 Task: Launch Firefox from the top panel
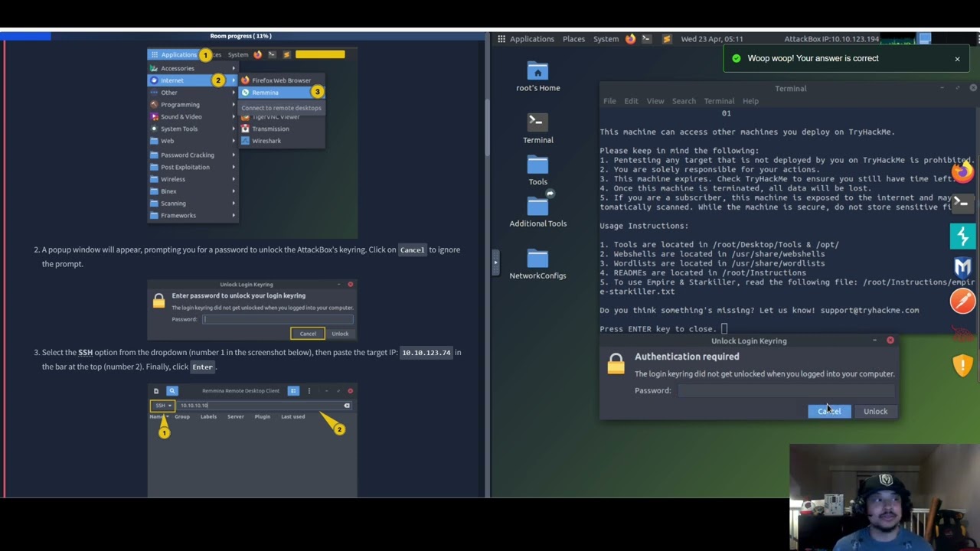click(630, 39)
